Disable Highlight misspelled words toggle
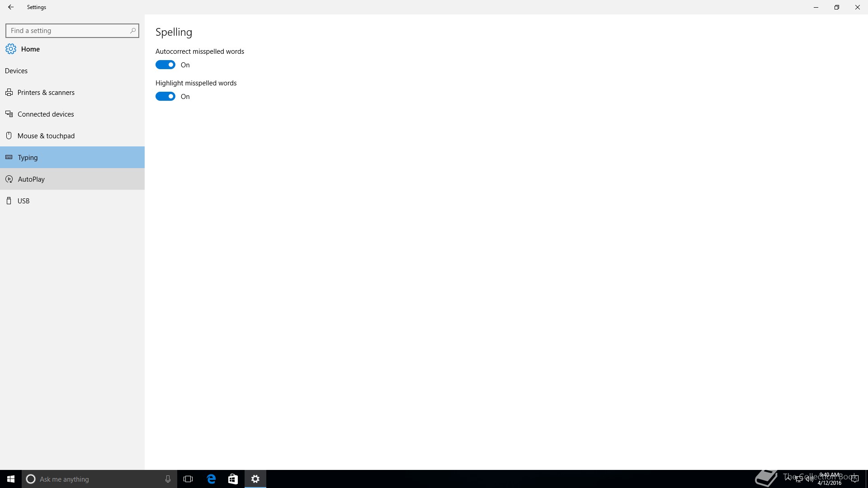868x488 pixels. (x=165, y=97)
